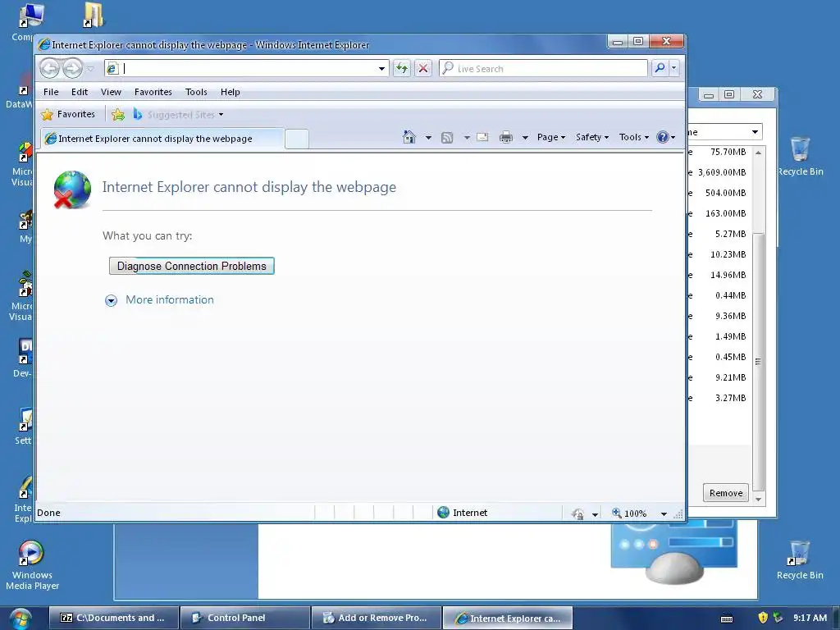Click the scroll down arrow in the programs list
840x630 pixels.
[758, 500]
